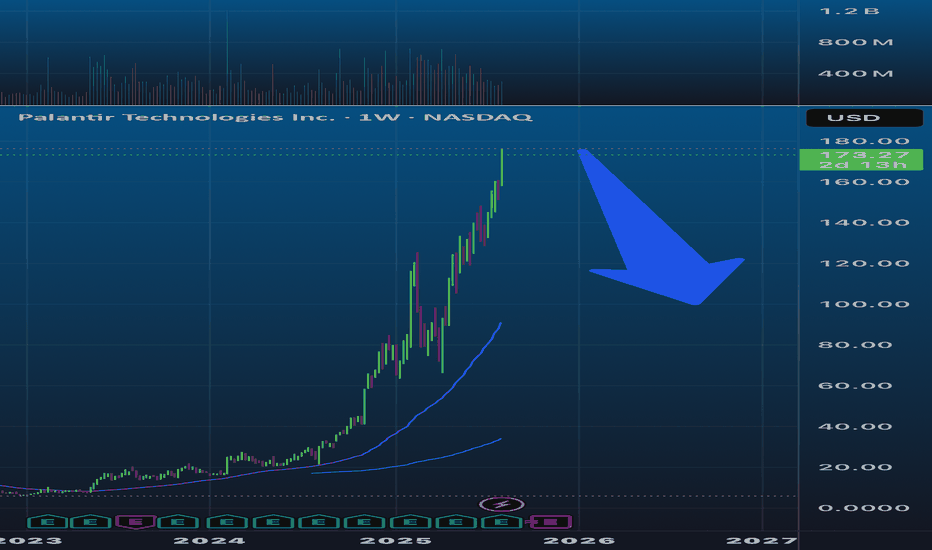Click the Palantir Technologies Inc. chart title

(x=275, y=117)
